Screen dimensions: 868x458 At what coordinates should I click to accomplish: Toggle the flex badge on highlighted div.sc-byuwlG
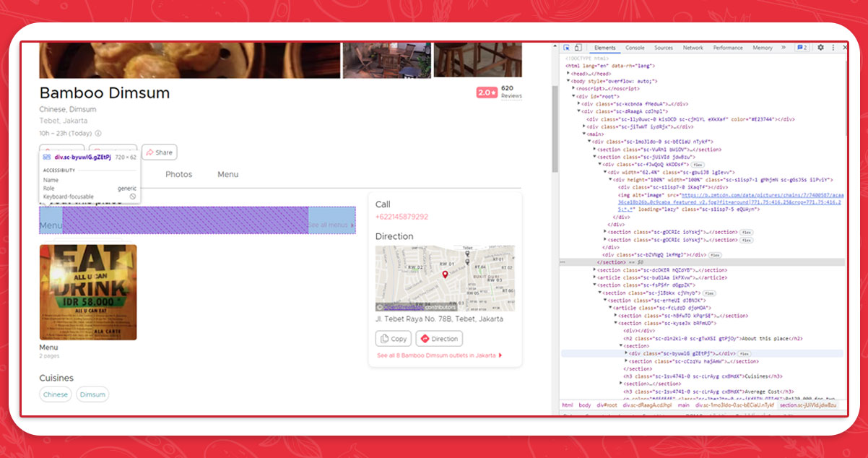745,354
